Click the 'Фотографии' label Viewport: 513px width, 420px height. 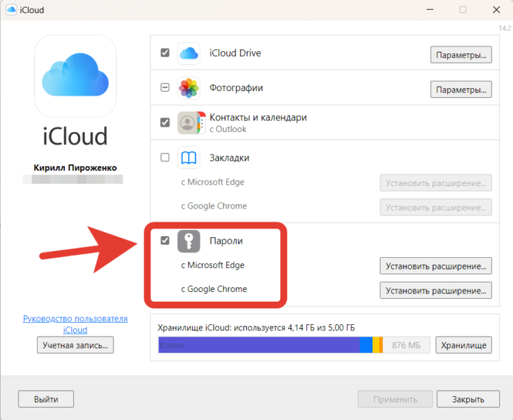click(x=236, y=88)
